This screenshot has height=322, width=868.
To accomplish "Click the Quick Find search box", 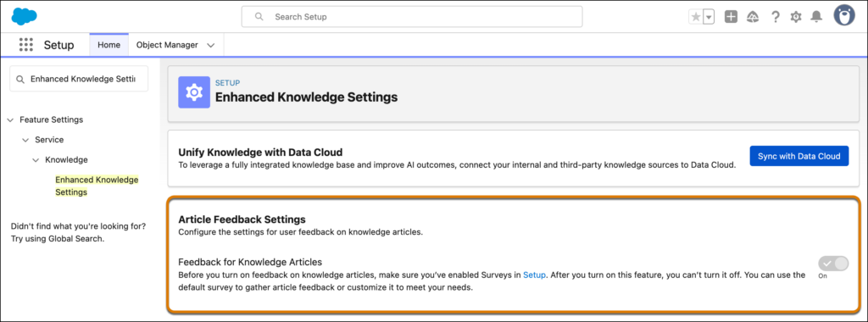I will 79,79.
